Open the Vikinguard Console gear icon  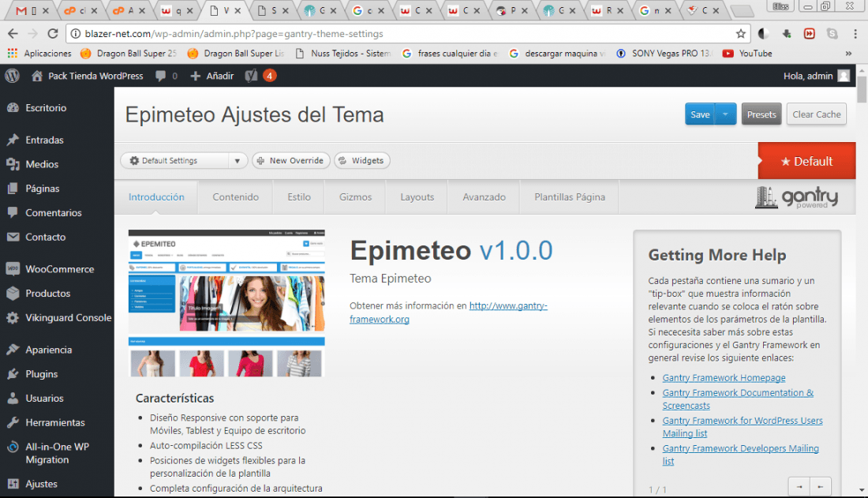[13, 318]
